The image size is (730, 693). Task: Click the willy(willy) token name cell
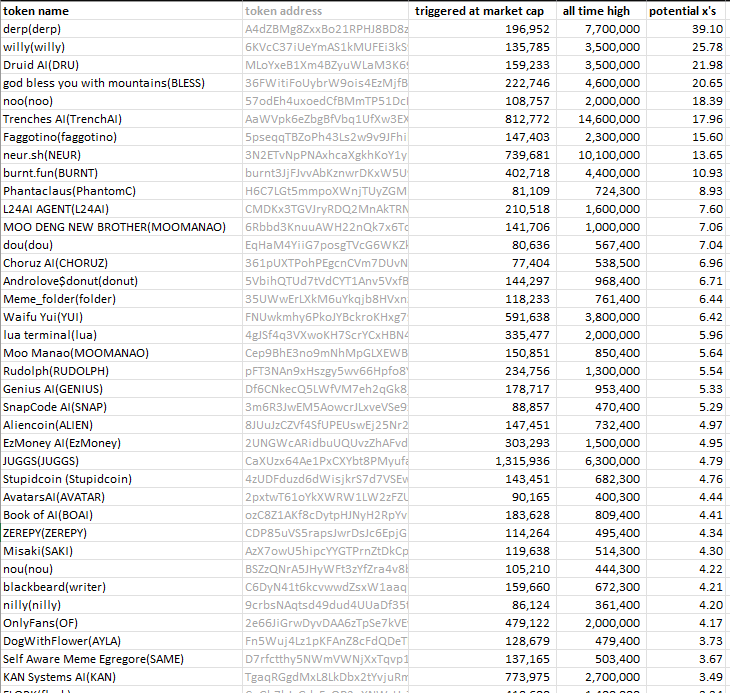[121, 47]
